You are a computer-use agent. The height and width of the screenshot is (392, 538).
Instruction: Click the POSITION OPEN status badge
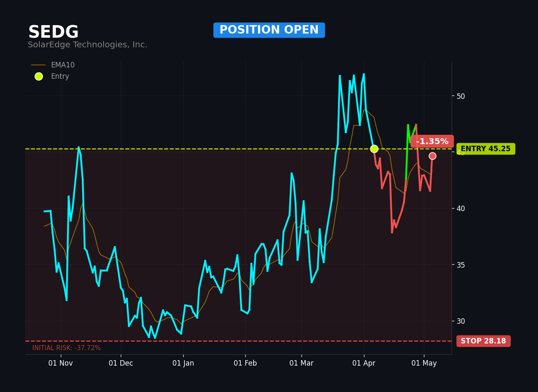pyautogui.click(x=269, y=30)
